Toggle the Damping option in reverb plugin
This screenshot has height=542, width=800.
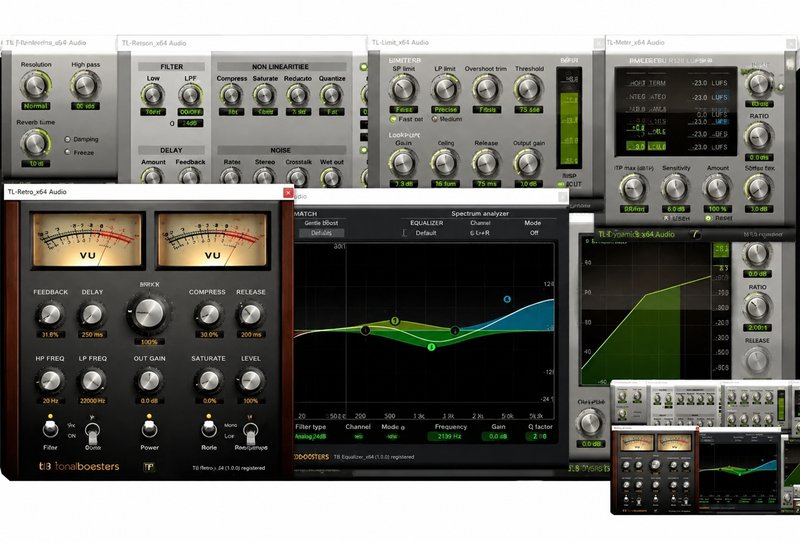point(67,139)
